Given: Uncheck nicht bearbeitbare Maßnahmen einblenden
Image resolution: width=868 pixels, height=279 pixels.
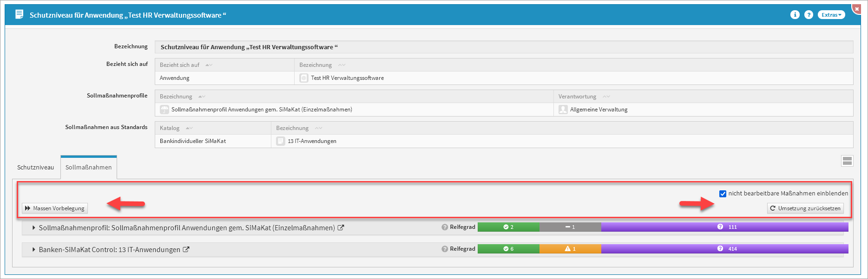Looking at the screenshot, I should pos(723,194).
